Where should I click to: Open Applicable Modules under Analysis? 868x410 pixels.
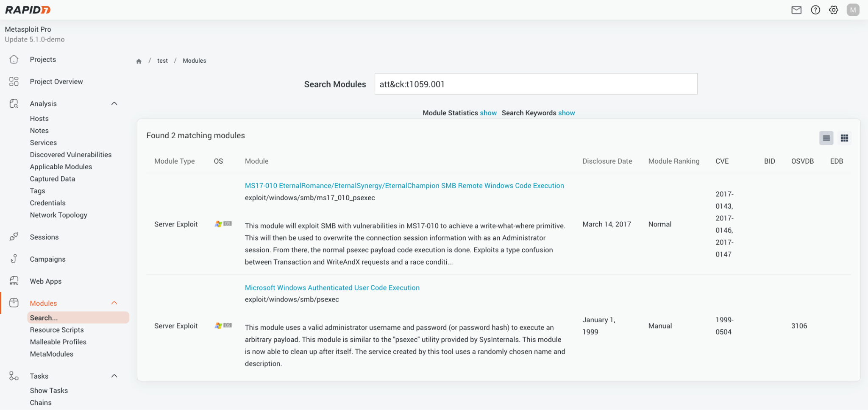[61, 167]
